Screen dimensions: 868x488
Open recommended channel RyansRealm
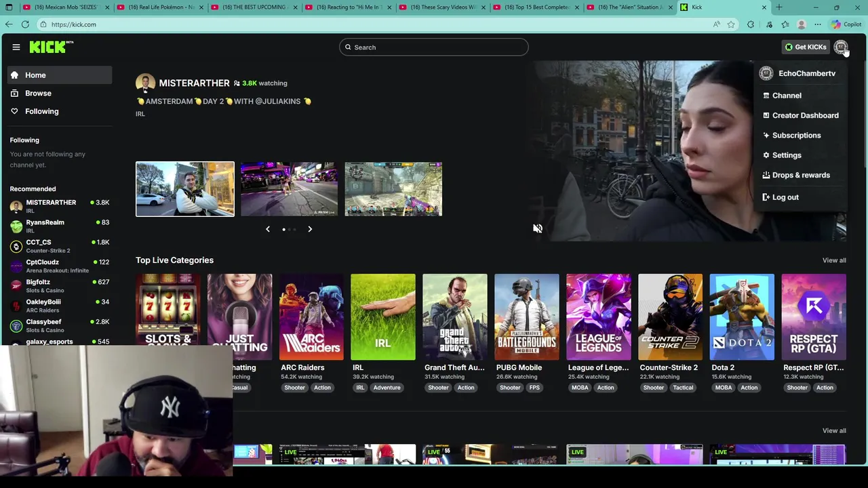(x=60, y=226)
